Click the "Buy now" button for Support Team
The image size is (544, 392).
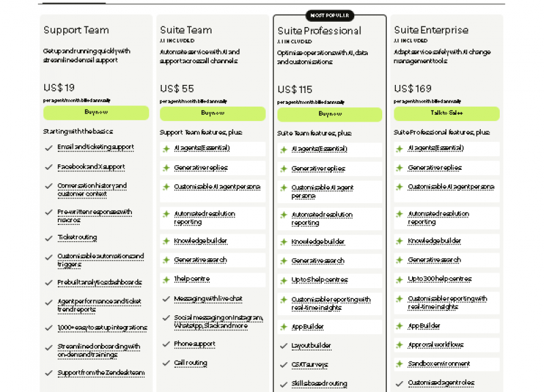95,113
